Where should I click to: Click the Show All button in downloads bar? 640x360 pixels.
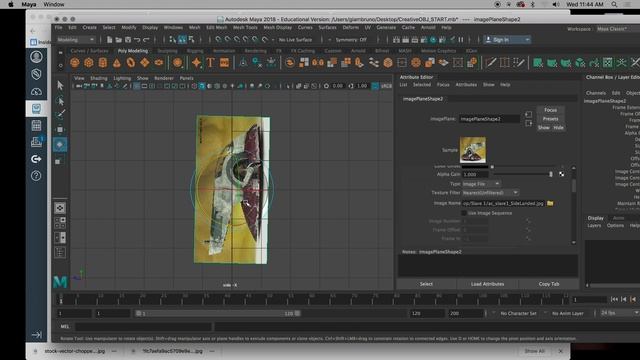(534, 351)
